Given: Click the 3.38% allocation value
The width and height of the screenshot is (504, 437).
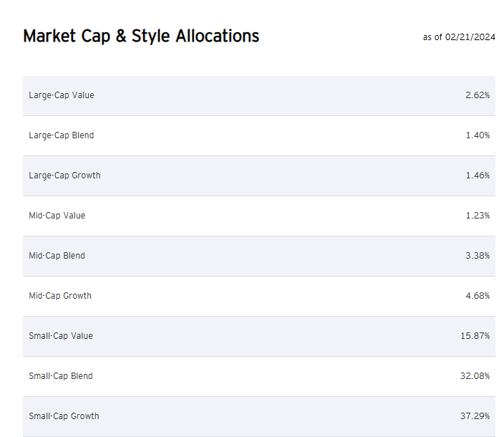Looking at the screenshot, I should coord(478,256).
